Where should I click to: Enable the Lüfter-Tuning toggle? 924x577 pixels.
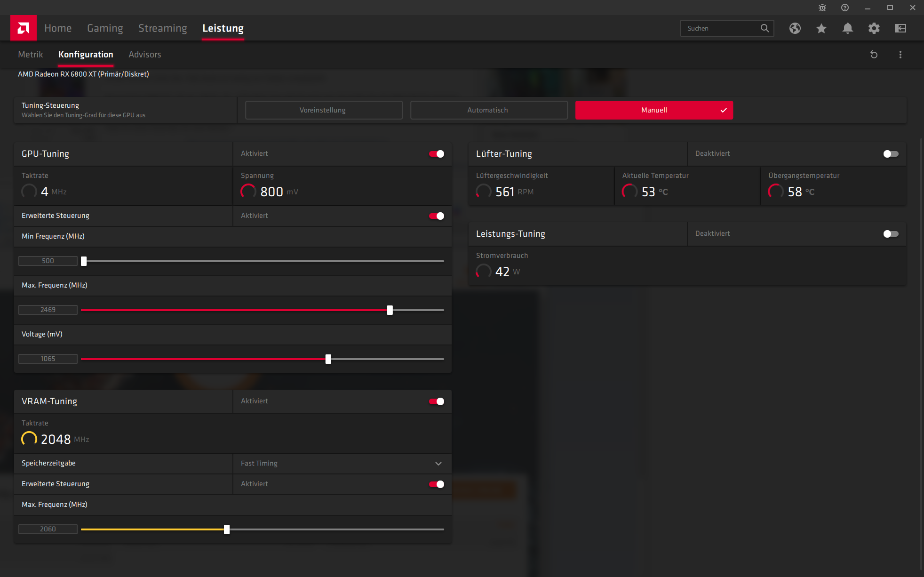[891, 154]
